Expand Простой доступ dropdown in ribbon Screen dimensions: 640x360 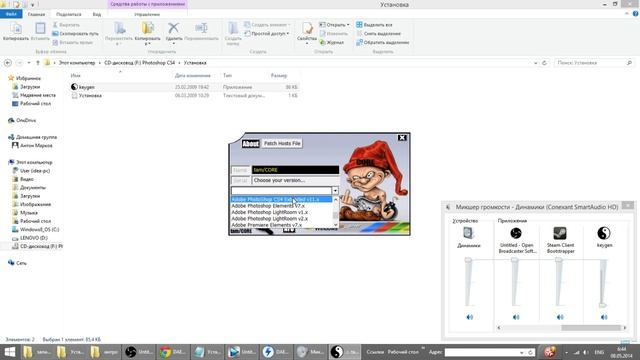[x=288, y=33]
